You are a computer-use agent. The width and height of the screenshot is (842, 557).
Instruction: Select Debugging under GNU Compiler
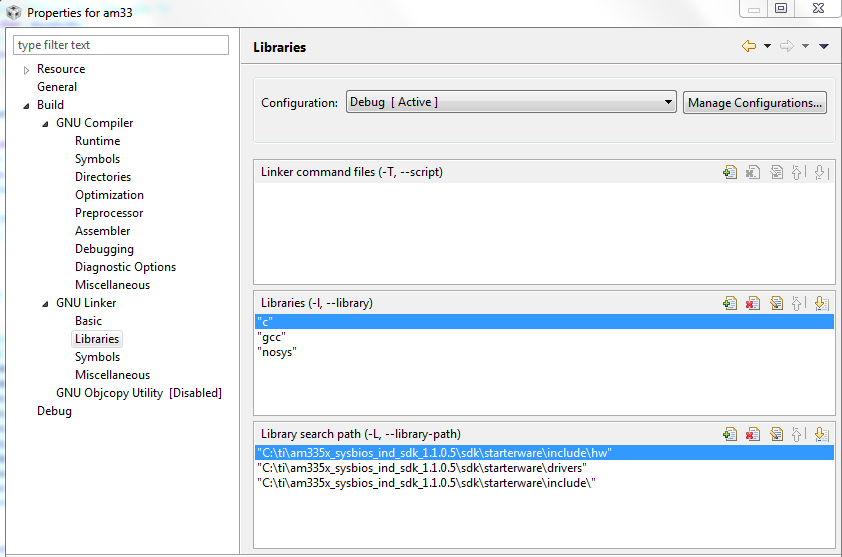104,249
